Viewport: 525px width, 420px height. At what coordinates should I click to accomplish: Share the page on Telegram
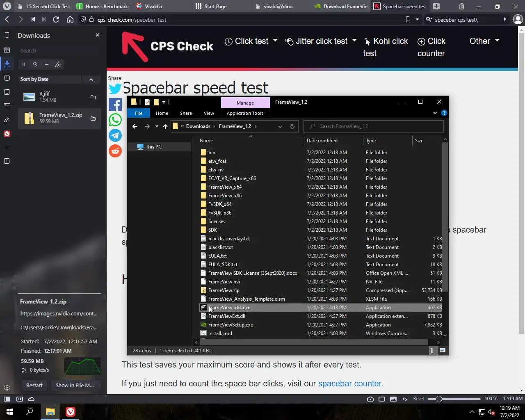pyautogui.click(x=115, y=135)
